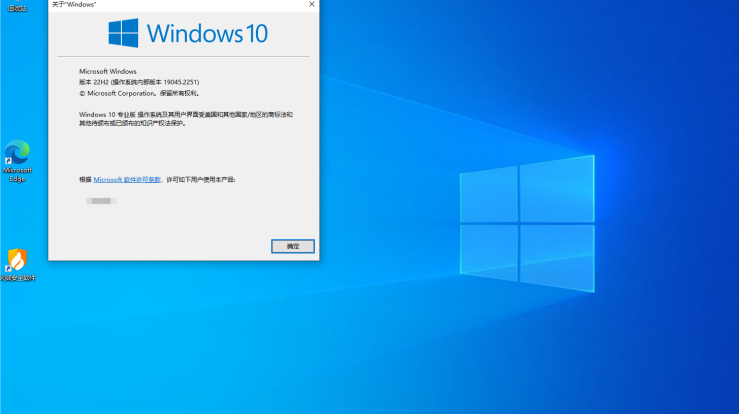This screenshot has width=739, height=414.
Task: Click the "Windows 10 专业版" paragraph
Action: (186, 119)
